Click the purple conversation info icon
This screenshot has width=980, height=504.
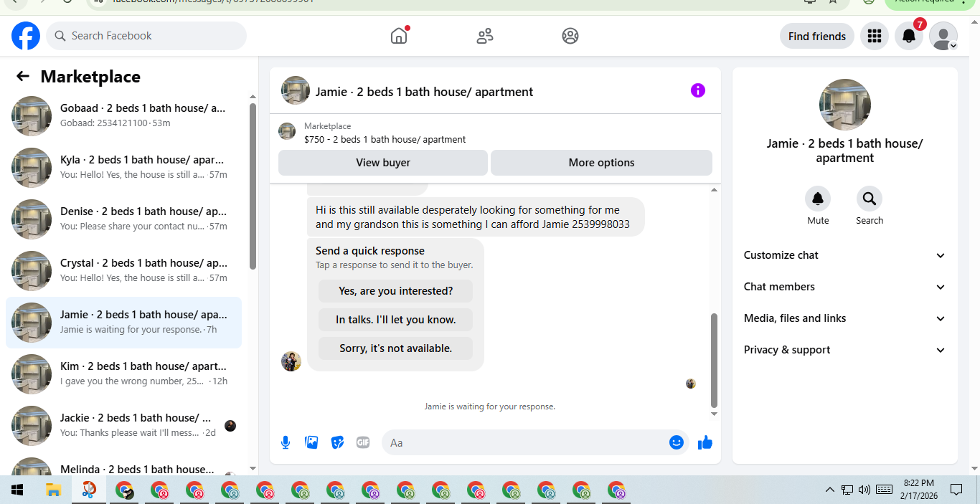[x=698, y=90]
